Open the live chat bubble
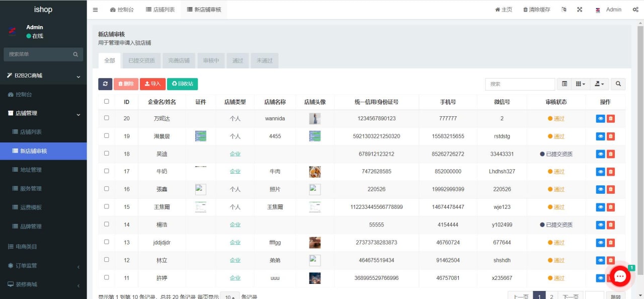 [620, 276]
